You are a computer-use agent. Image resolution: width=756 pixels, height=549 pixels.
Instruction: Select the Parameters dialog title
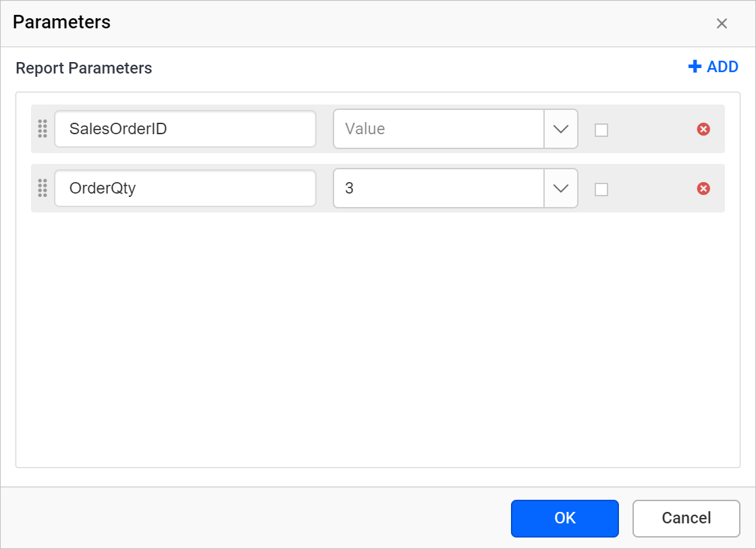coord(61,22)
